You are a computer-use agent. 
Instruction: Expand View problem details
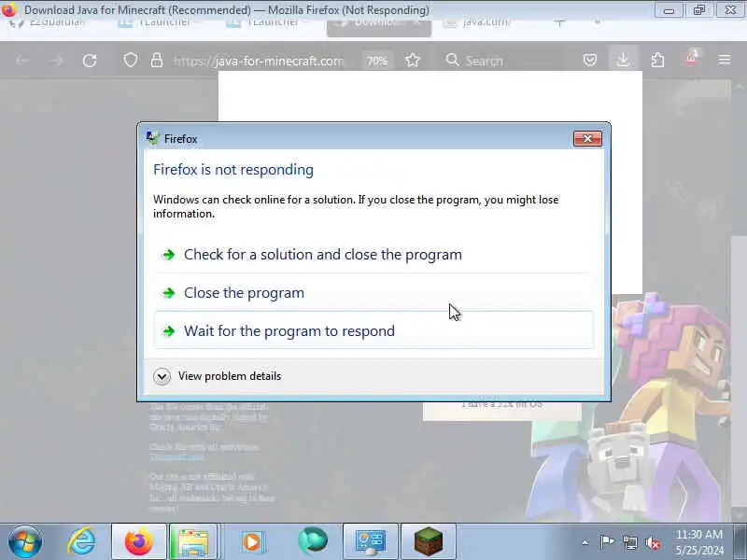point(218,376)
